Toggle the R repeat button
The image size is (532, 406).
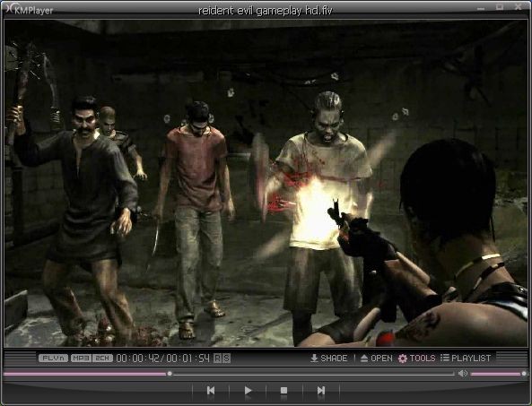click(x=218, y=358)
